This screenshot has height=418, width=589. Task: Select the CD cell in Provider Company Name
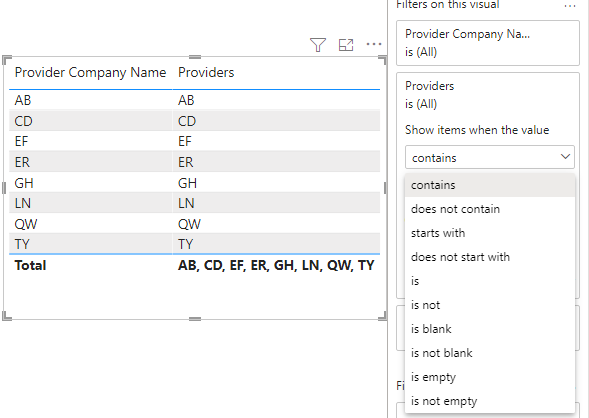[x=90, y=121]
